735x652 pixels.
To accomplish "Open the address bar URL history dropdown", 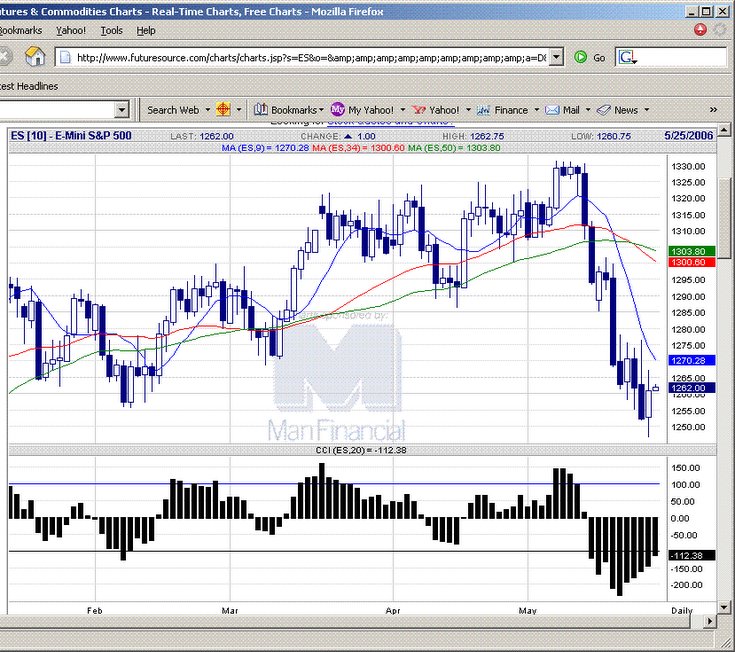I will [x=556, y=57].
